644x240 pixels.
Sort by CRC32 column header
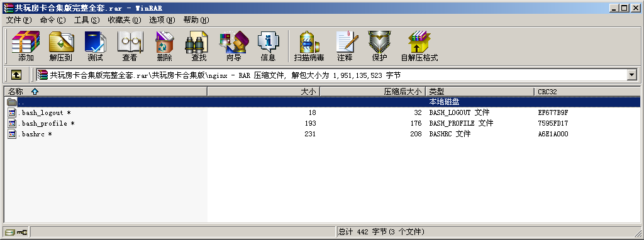coord(587,92)
